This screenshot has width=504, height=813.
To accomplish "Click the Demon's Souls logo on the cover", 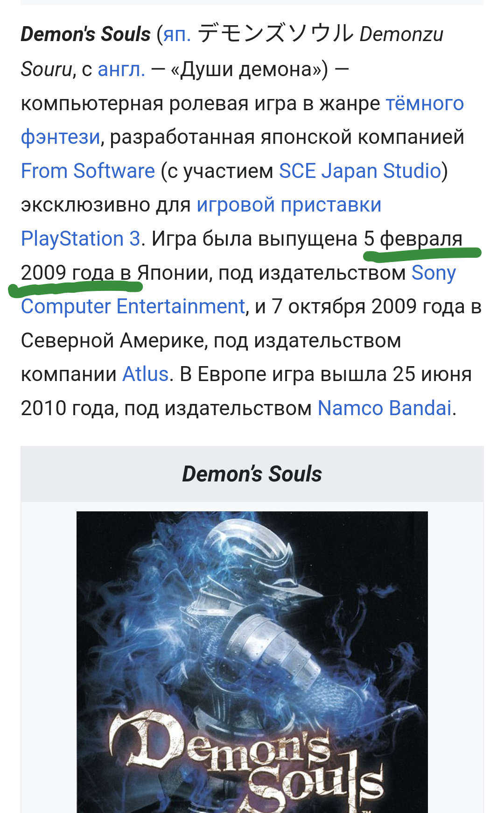I will click(247, 761).
